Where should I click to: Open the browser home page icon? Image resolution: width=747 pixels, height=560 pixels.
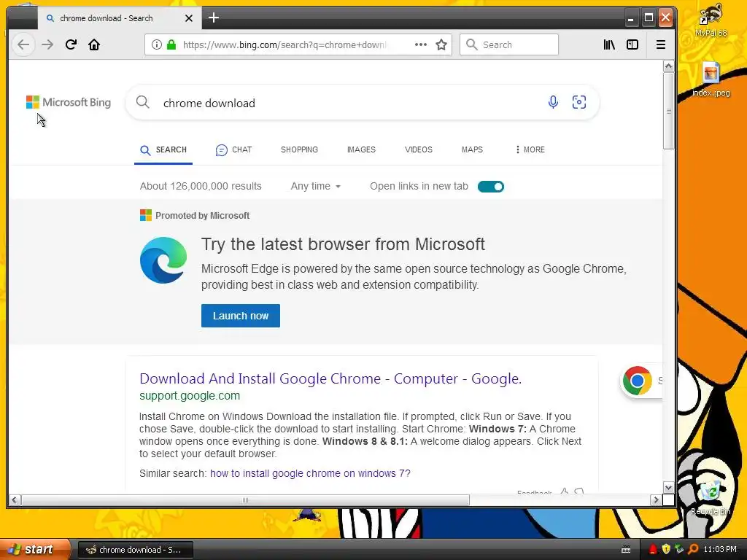tap(94, 44)
